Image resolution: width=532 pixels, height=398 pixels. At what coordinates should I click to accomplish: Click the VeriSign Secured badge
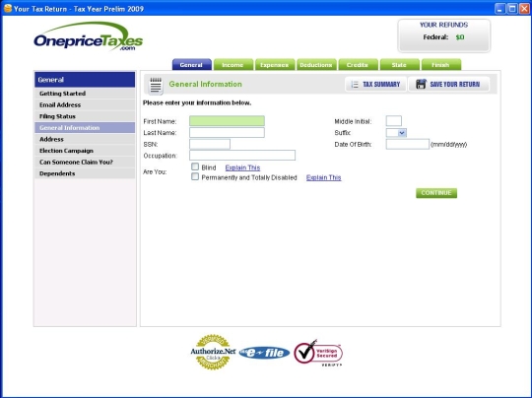(x=318, y=353)
